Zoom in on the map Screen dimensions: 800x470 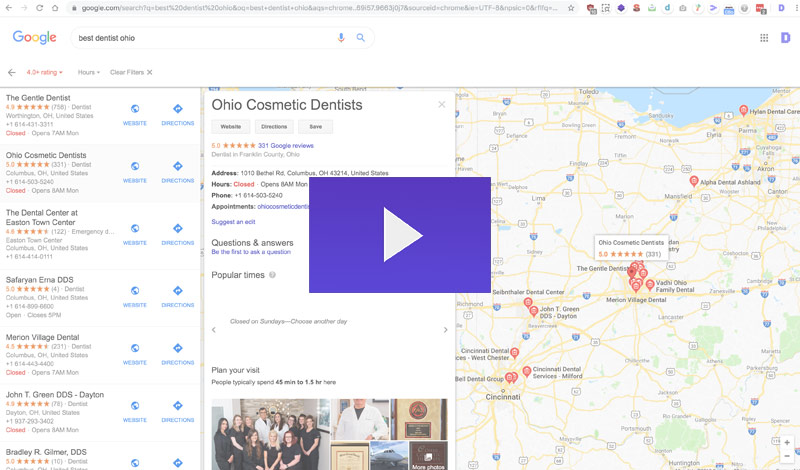(787, 442)
